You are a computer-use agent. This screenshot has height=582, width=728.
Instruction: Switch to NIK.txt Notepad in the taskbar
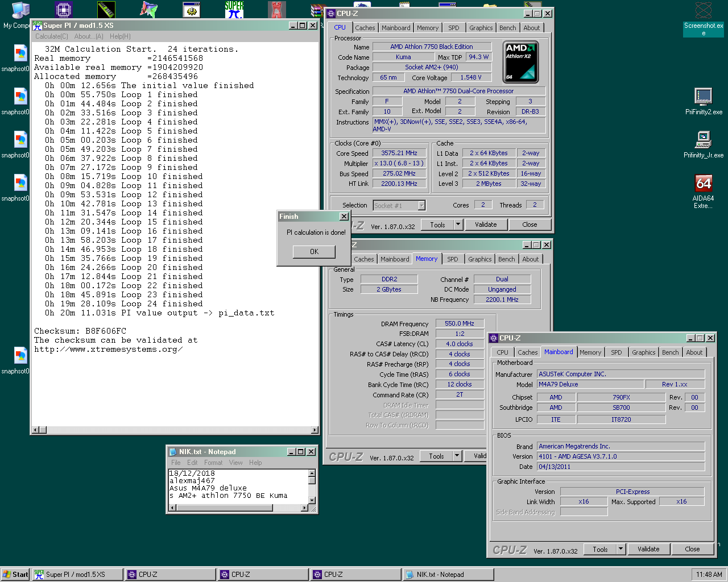click(x=448, y=575)
